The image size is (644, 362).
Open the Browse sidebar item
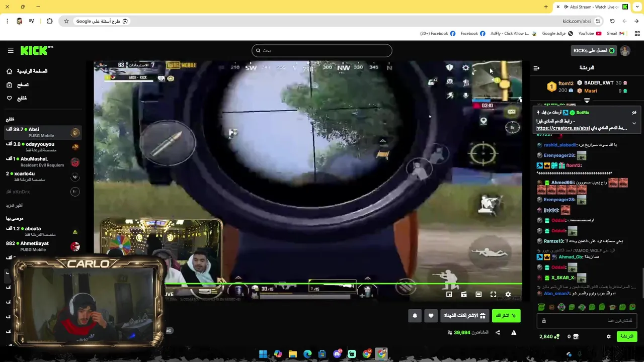[18, 85]
